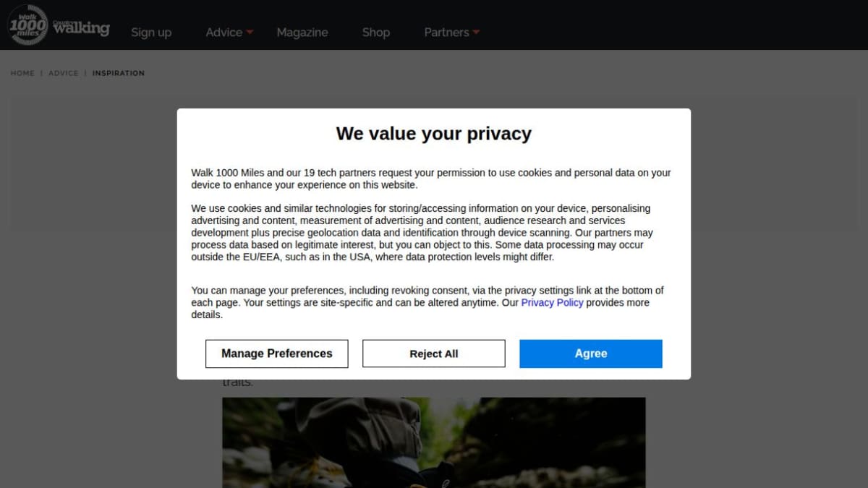Click the HOME breadcrumb link
868x488 pixels.
point(22,73)
